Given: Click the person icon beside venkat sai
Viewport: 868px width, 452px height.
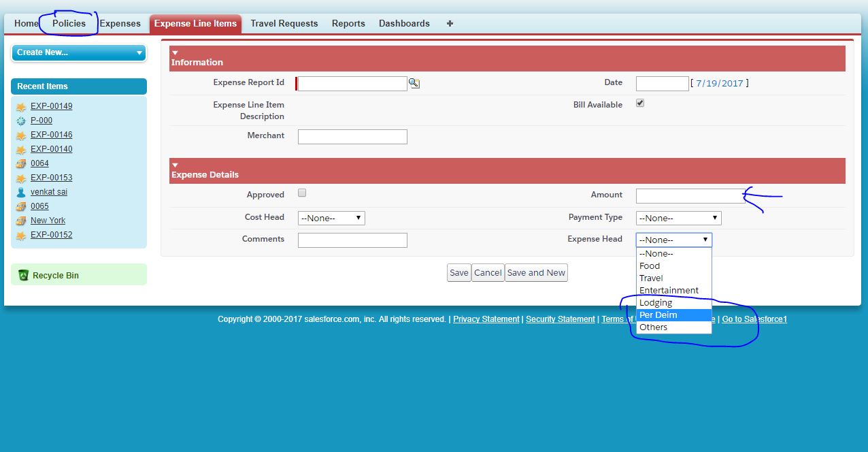Looking at the screenshot, I should [x=21, y=193].
